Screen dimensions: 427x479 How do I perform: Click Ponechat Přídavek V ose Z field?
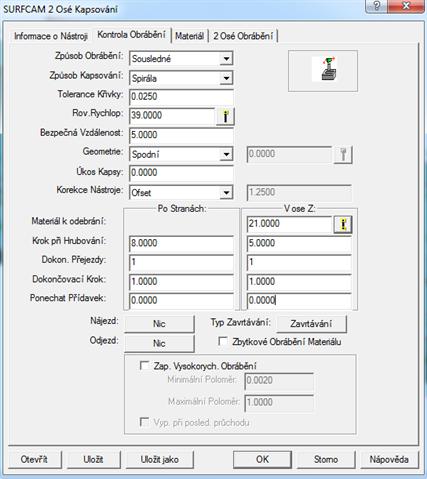pos(299,301)
